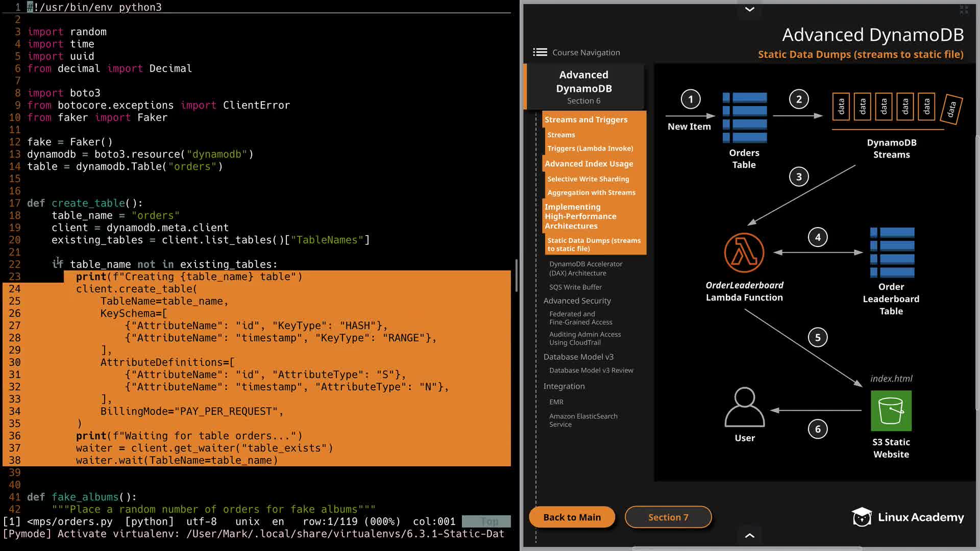The height and width of the screenshot is (551, 980).
Task: Click the Order Leaderboard Table icon
Action: point(891,253)
